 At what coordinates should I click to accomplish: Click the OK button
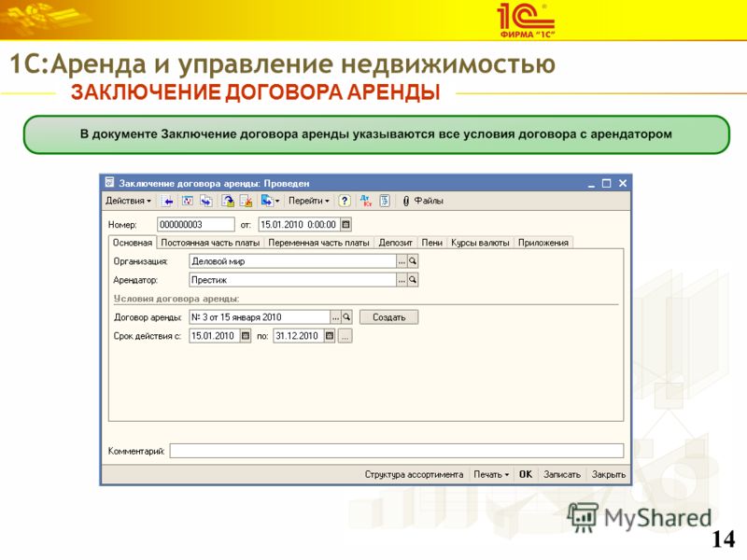526,474
